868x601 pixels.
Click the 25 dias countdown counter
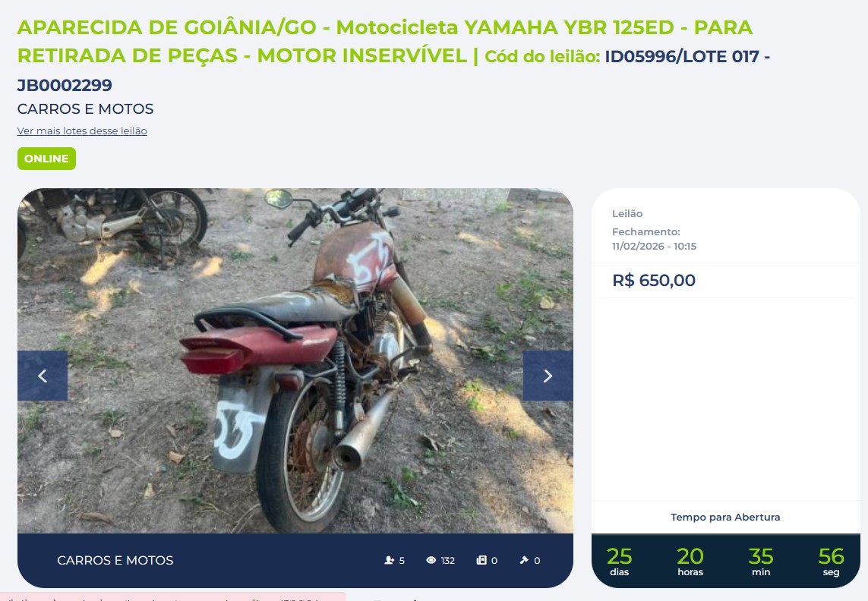click(x=620, y=561)
